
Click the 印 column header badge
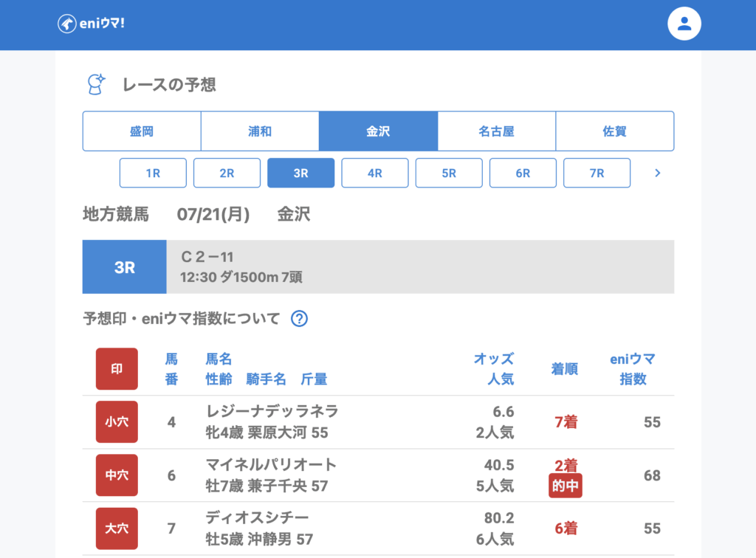pyautogui.click(x=117, y=369)
